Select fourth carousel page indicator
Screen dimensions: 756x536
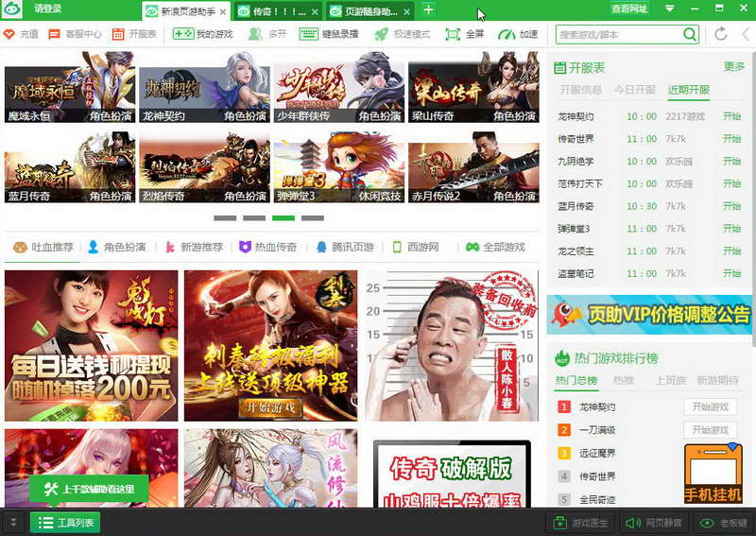tap(313, 218)
